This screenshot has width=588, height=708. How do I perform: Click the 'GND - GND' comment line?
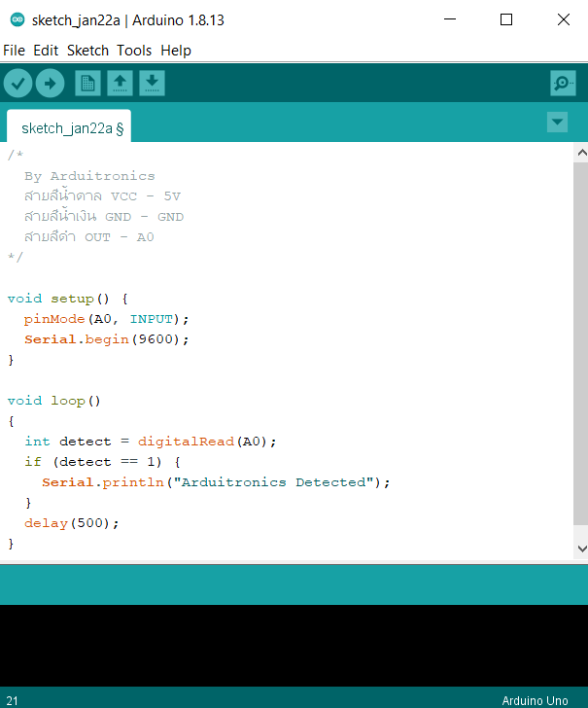click(x=104, y=216)
